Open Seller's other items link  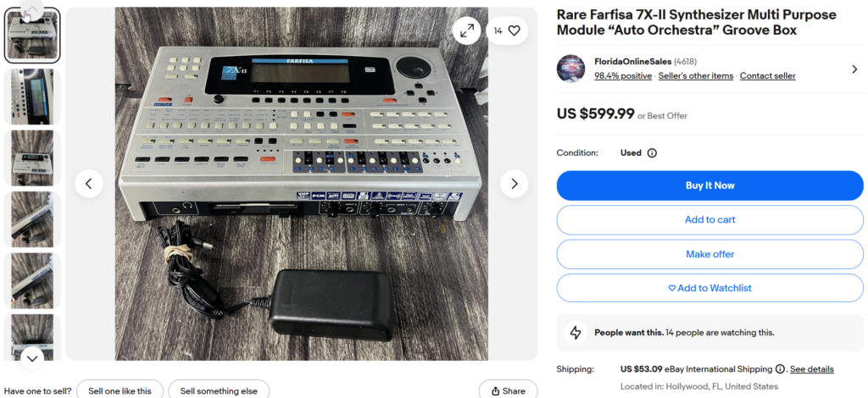[x=696, y=76]
